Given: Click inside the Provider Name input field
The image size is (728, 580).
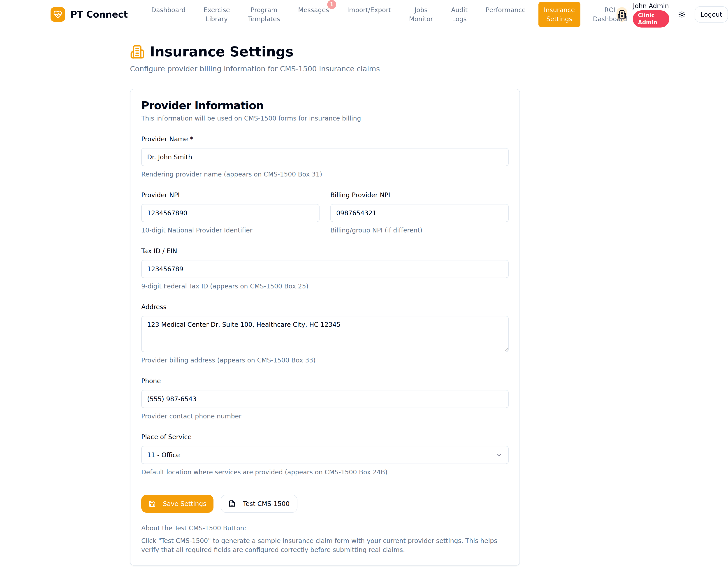Looking at the screenshot, I should 325,157.
